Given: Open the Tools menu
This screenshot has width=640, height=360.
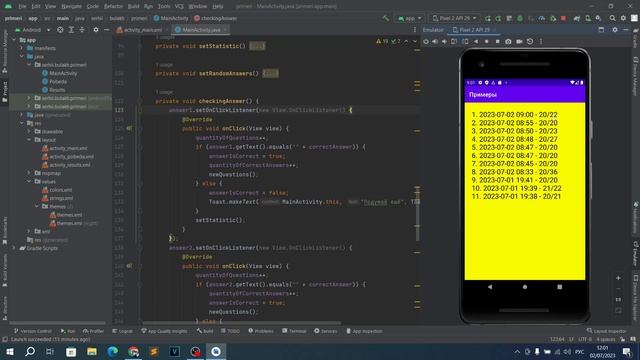Looking at the screenshot, I should [164, 6].
